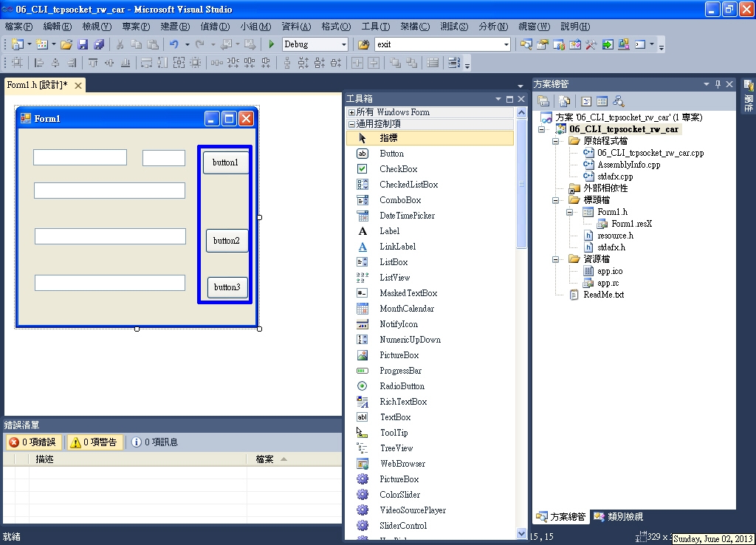The image size is (756, 545).
Task: Click the Properties icon in Solution Explorer
Action: [x=543, y=101]
